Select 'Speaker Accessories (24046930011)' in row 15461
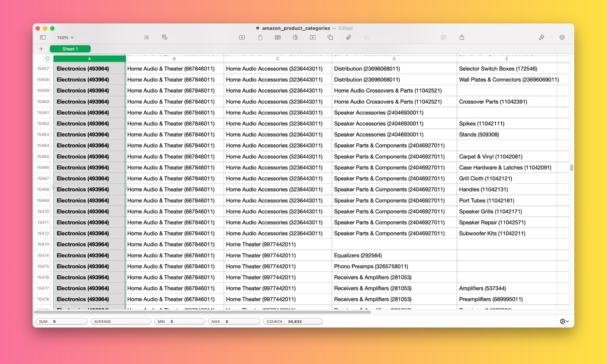Image resolution: width=607 pixels, height=364 pixels. coord(394,113)
